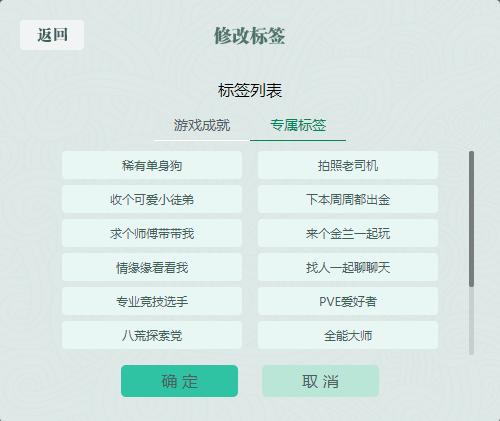Click the 返回 back button
This screenshot has width=500, height=421.
coord(52,35)
